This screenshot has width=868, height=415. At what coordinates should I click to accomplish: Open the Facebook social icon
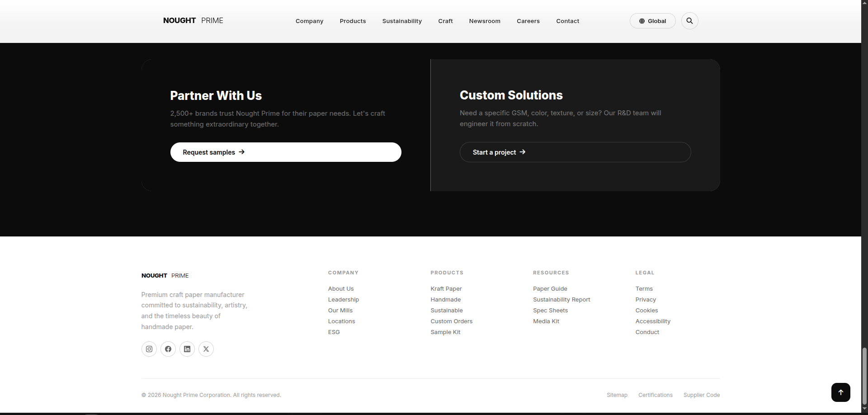click(x=168, y=349)
